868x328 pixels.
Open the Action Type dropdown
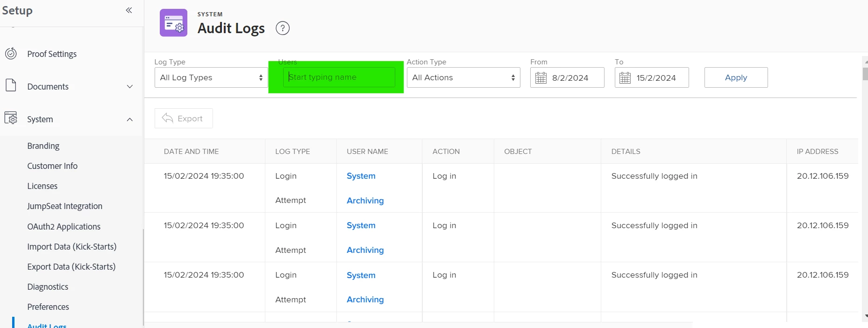[463, 77]
